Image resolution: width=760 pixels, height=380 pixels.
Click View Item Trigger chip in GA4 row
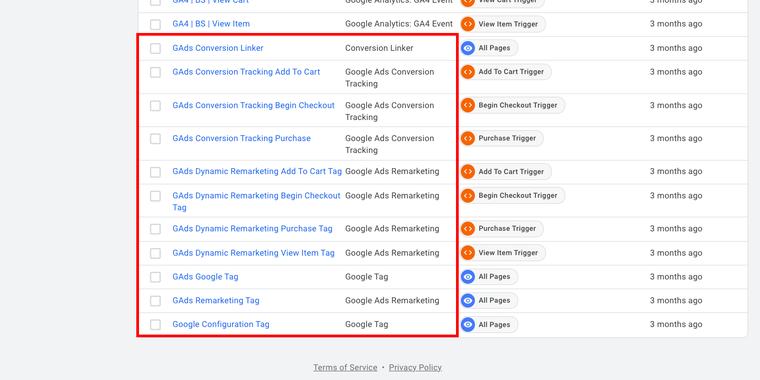[x=503, y=24]
